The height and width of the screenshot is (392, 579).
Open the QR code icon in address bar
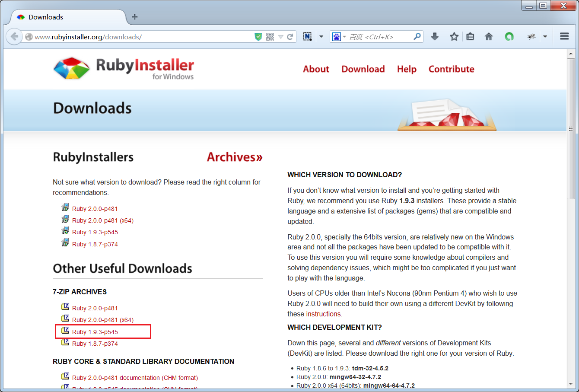click(270, 37)
